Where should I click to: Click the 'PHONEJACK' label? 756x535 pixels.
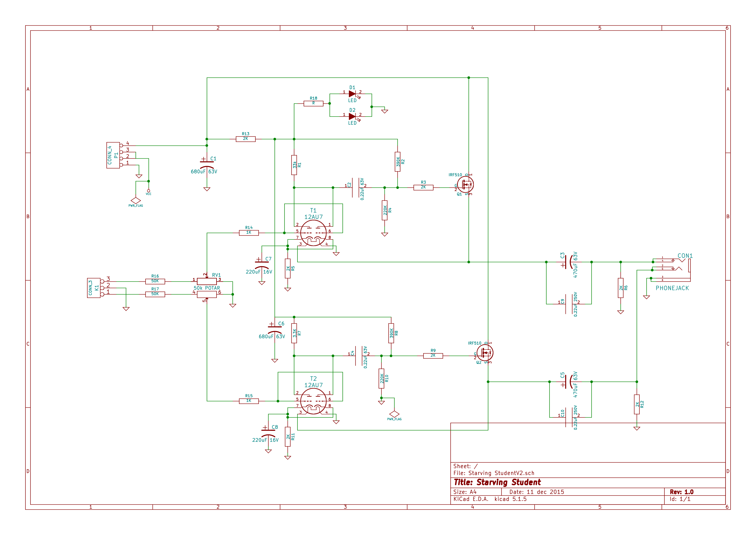[x=672, y=288]
